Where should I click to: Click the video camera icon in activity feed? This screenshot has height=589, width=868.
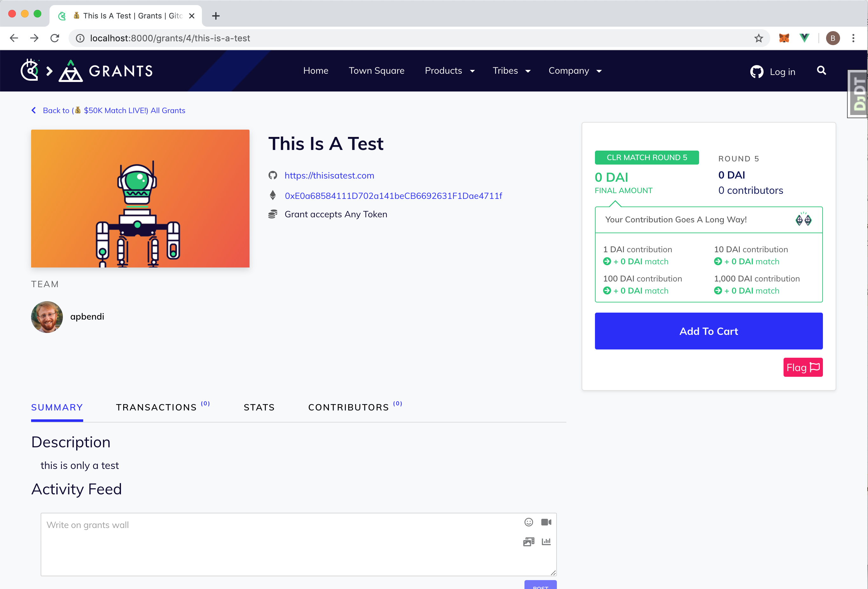[x=546, y=522]
